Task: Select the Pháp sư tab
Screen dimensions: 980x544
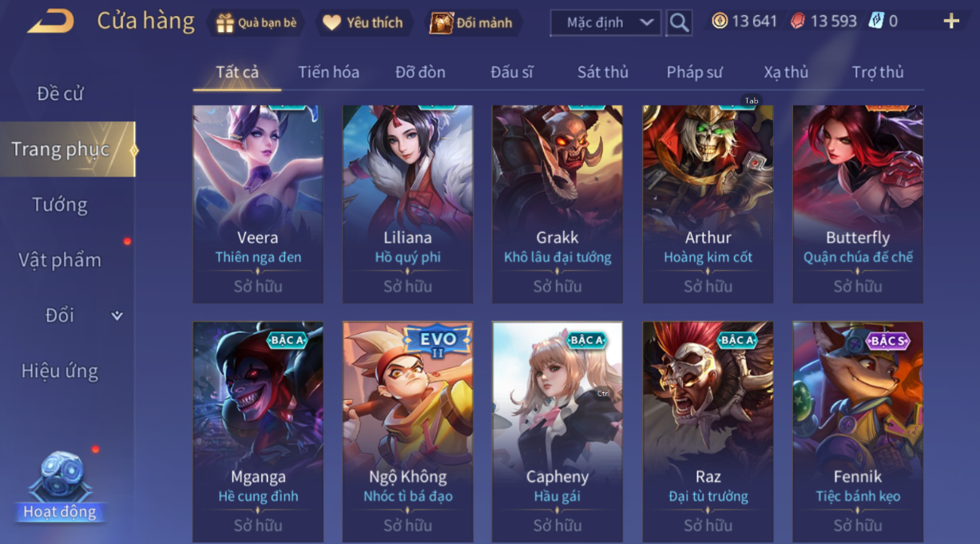Action: point(695,72)
